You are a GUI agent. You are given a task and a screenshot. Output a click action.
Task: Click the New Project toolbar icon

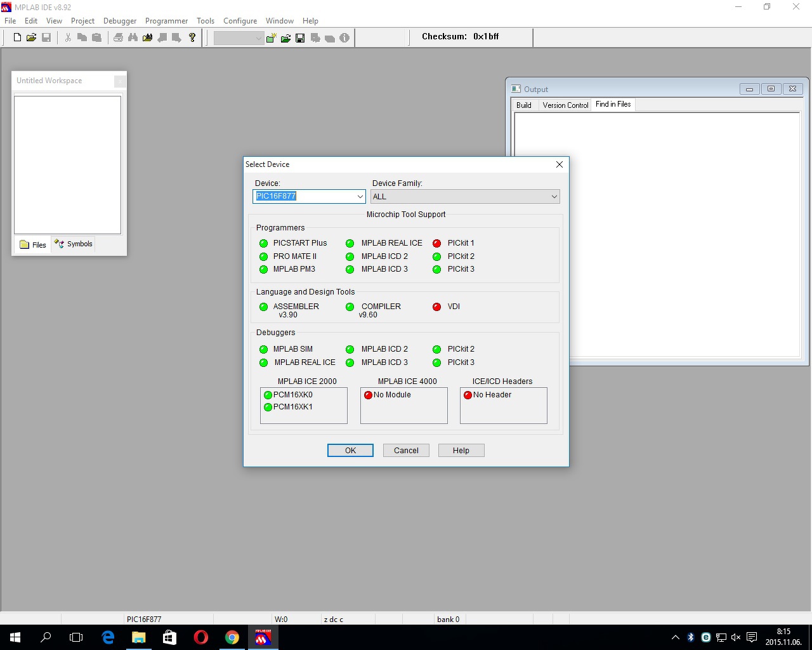pyautogui.click(x=272, y=38)
